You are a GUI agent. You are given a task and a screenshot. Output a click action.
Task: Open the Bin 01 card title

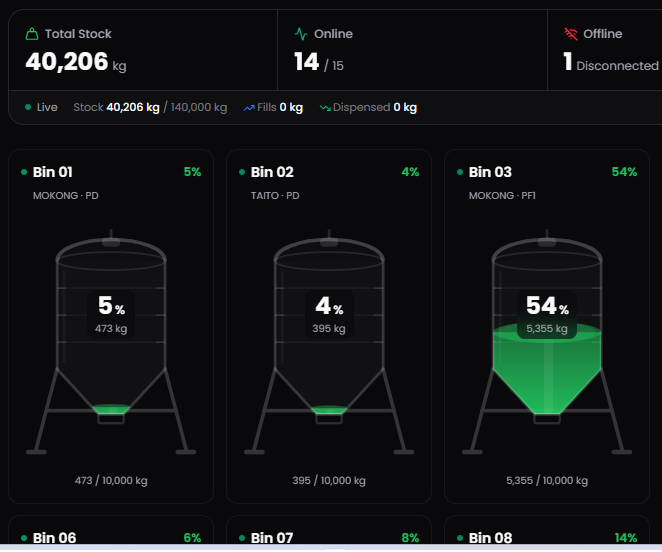53,172
